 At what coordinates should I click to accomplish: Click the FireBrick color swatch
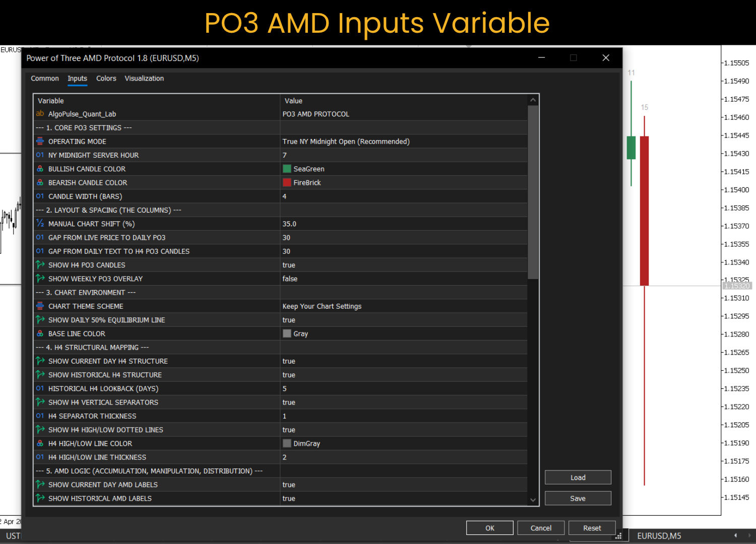286,182
